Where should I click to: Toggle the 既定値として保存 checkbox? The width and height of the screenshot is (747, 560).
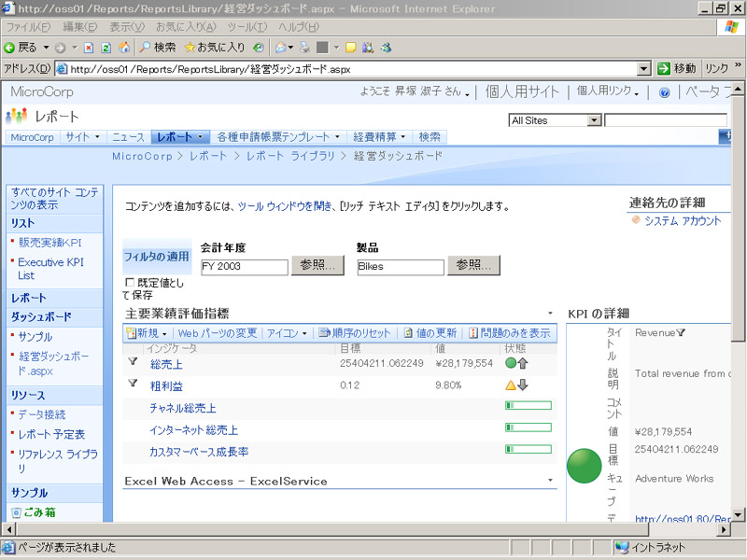[x=129, y=282]
